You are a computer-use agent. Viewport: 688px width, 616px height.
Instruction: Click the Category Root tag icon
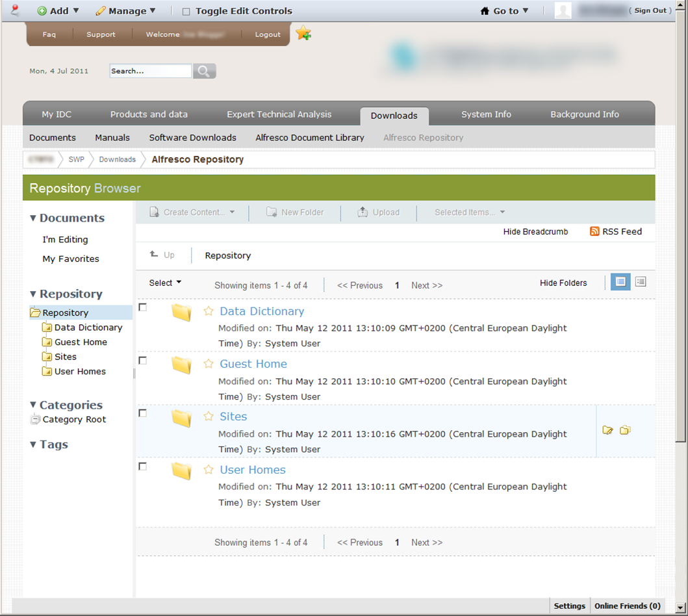point(35,420)
